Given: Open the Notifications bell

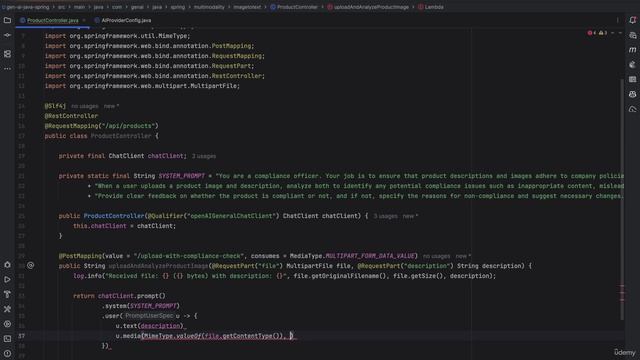Looking at the screenshot, I should tap(632, 20).
